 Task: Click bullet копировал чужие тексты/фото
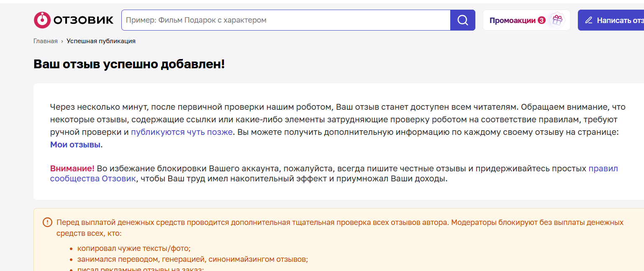coord(134,248)
